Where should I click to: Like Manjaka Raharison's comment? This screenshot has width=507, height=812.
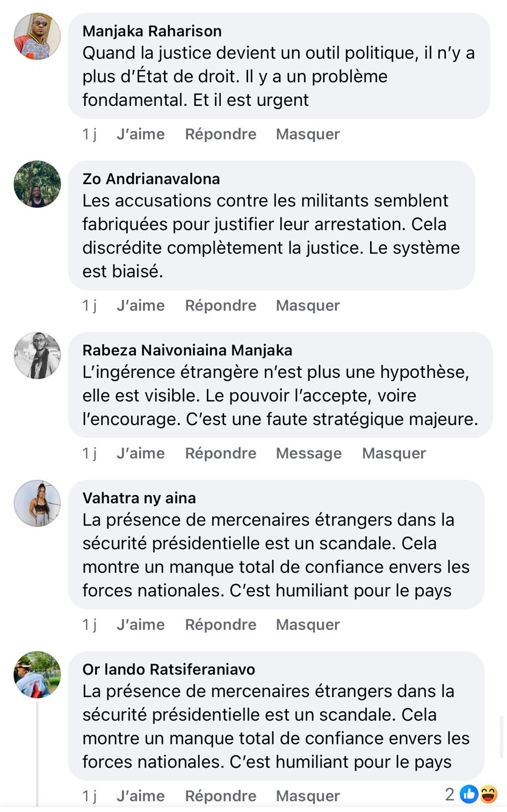coord(140,134)
